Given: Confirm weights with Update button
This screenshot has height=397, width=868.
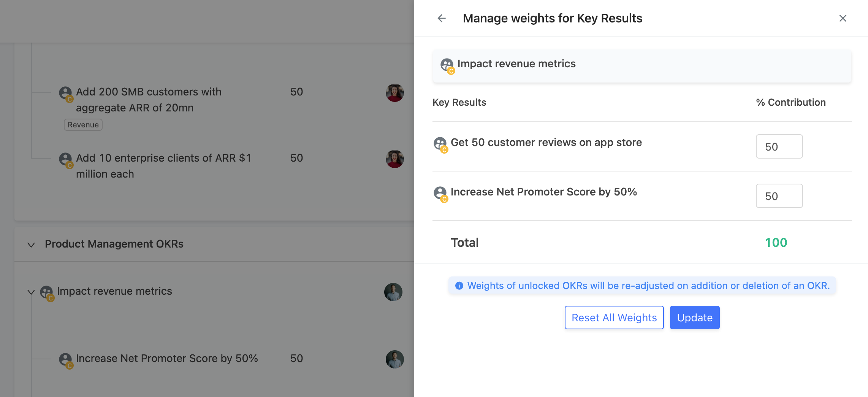Looking at the screenshot, I should pos(695,318).
